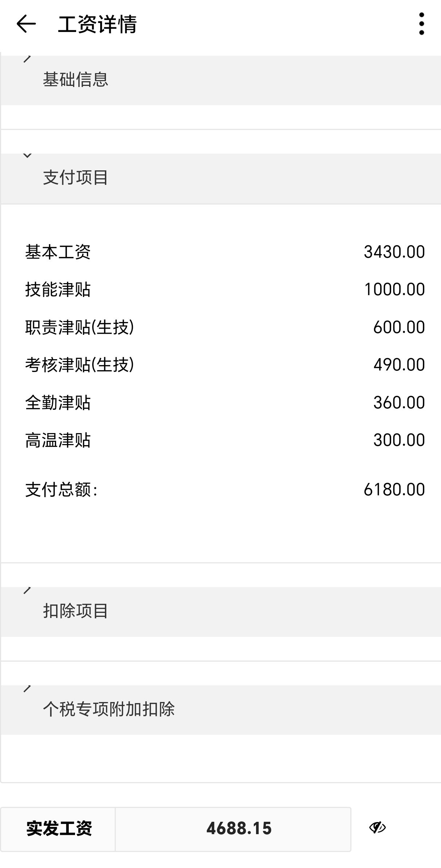Select the 技能津贴 amount 1000.00

(x=394, y=290)
